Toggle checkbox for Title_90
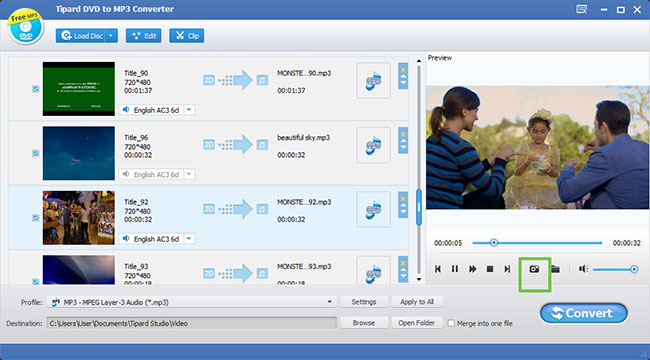The width and height of the screenshot is (650, 360). (36, 88)
